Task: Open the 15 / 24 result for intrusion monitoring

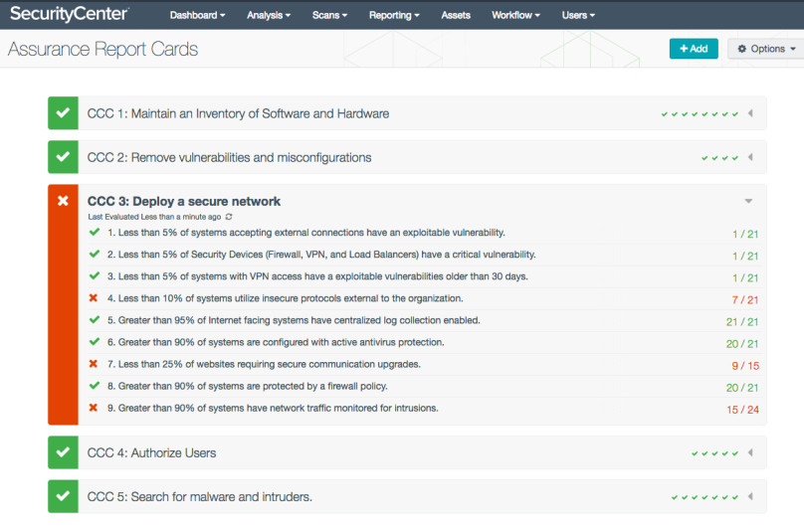Action: [x=742, y=409]
